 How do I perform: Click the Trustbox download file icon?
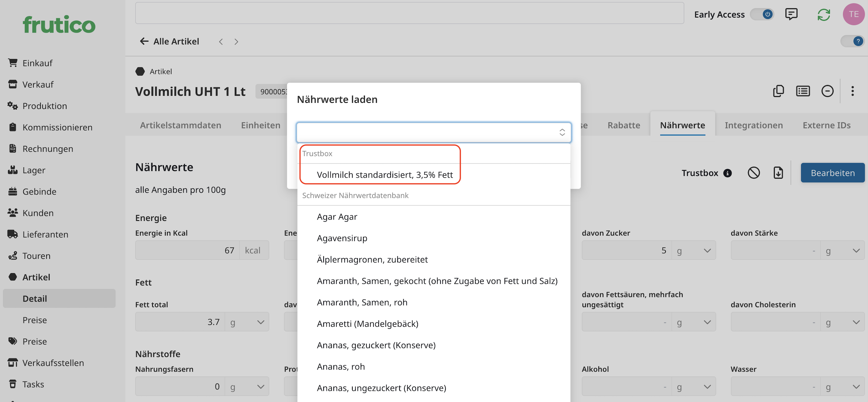pos(778,173)
